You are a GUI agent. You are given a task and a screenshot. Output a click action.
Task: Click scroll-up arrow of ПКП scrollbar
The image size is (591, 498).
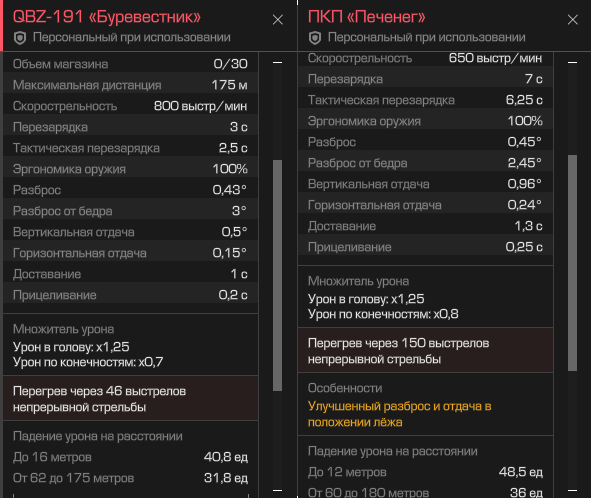point(573,62)
